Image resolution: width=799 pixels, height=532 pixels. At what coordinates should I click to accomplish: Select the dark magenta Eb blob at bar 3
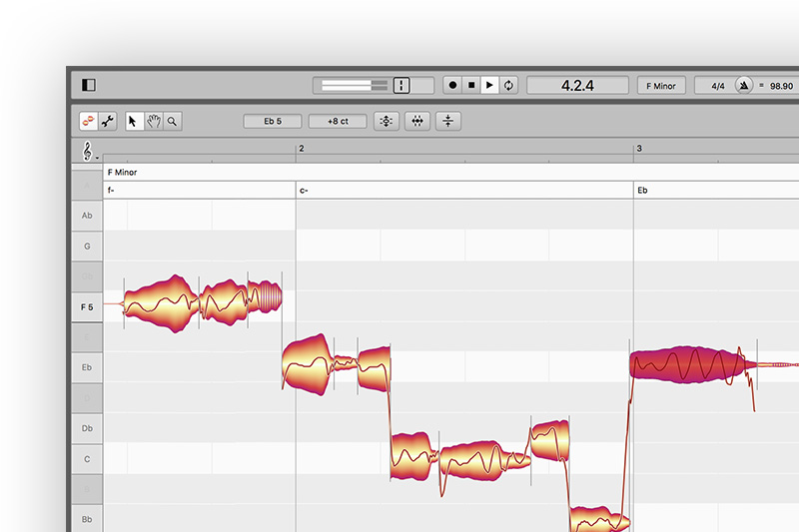[x=693, y=364]
